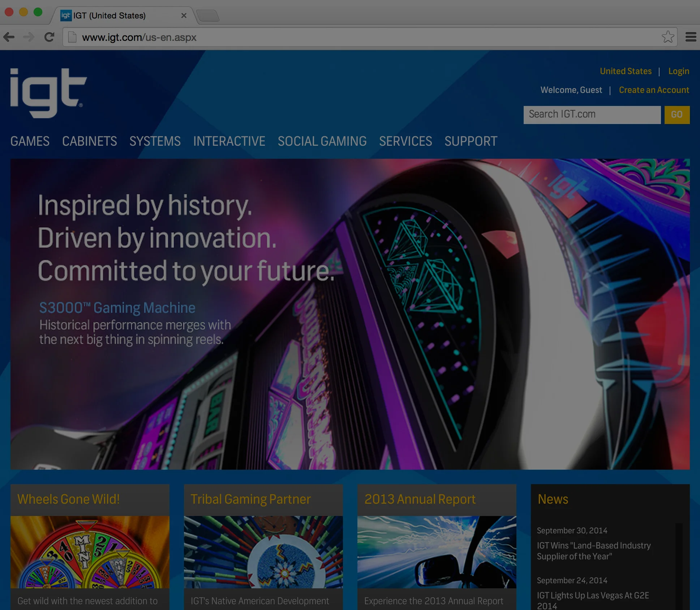Click Create an Account link
Screen dimensions: 700x610
point(654,90)
